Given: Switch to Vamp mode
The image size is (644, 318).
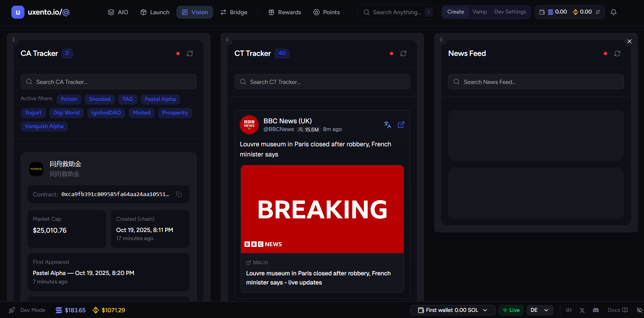Looking at the screenshot, I should click(480, 12).
